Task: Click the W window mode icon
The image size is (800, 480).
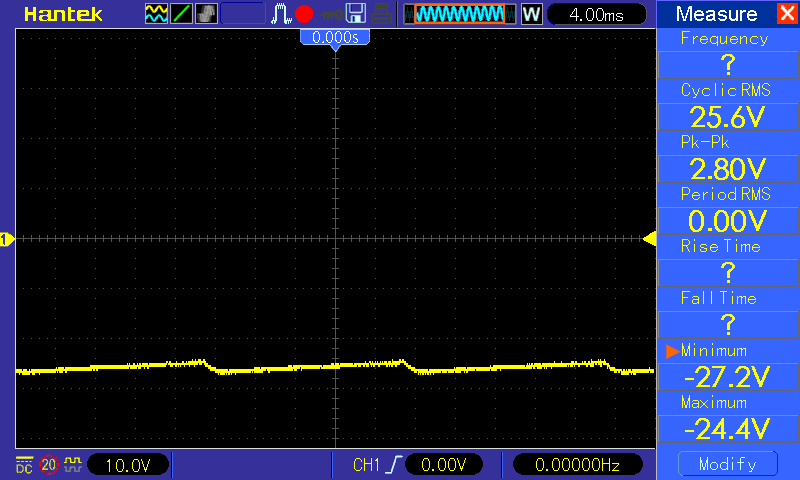Action: click(532, 14)
